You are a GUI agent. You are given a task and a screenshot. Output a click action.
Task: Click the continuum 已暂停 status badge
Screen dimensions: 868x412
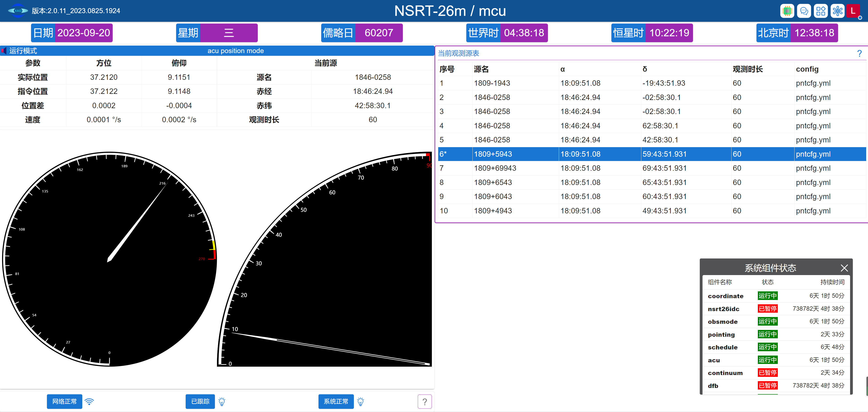click(768, 373)
